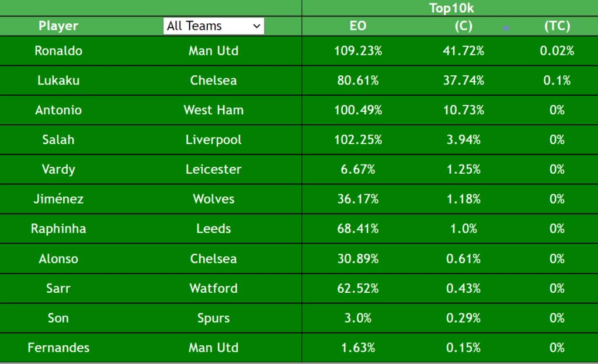This screenshot has width=598, height=364.
Task: Select the Top10k header label
Action: 451,8
